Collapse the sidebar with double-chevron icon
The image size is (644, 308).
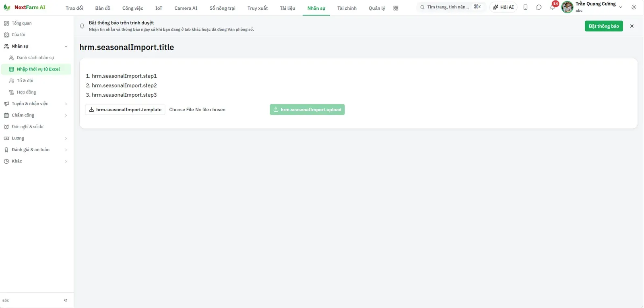66,300
